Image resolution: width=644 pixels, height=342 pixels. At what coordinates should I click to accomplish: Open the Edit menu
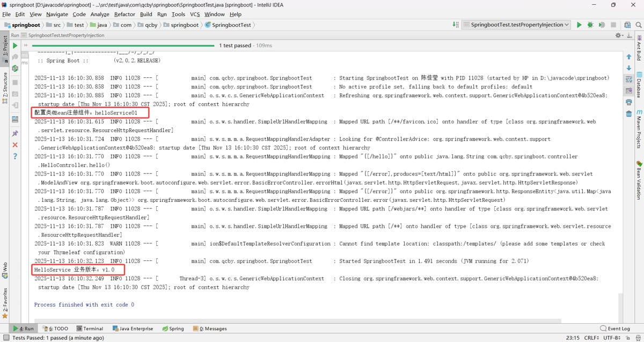click(20, 14)
